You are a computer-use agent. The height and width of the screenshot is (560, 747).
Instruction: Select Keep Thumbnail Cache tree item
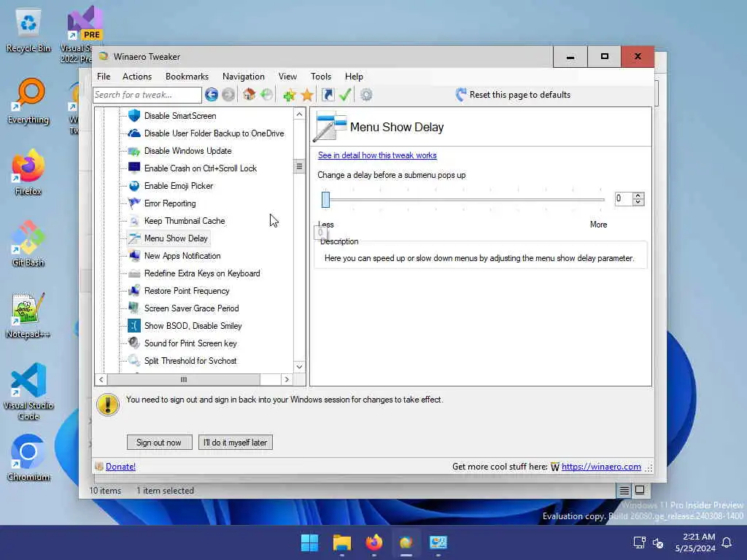point(185,221)
